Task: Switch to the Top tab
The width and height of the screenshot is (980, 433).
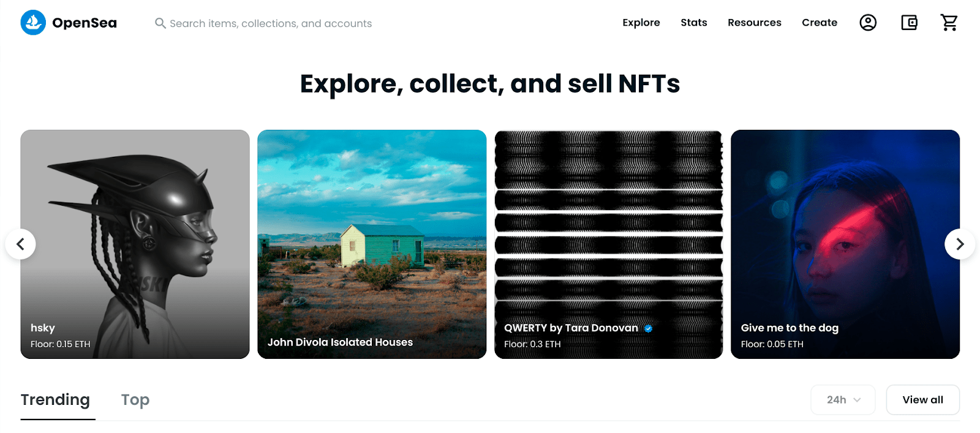Action: pyautogui.click(x=135, y=400)
